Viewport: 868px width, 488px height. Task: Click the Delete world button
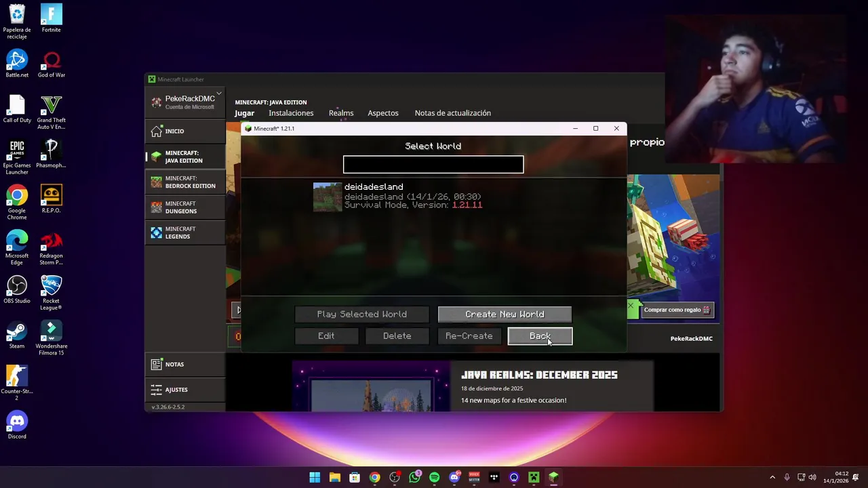[x=397, y=336]
